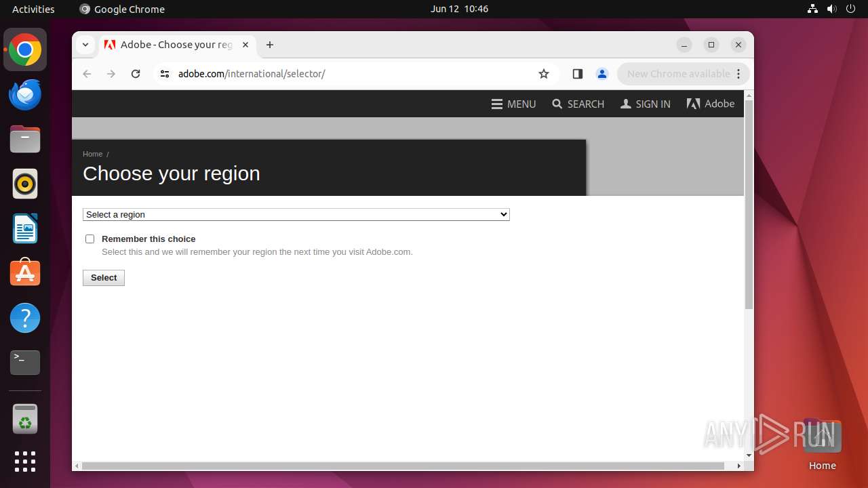The height and width of the screenshot is (488, 868).
Task: Open the Trash in the dock
Action: click(25, 419)
